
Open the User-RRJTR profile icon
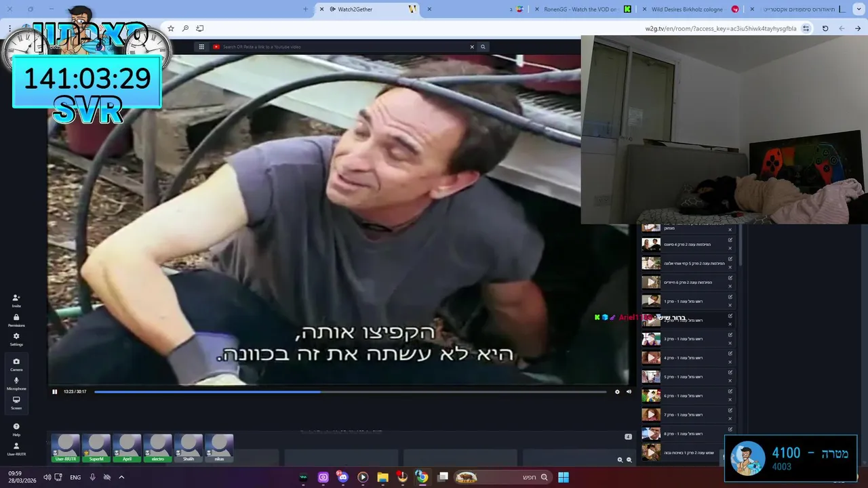(x=16, y=449)
